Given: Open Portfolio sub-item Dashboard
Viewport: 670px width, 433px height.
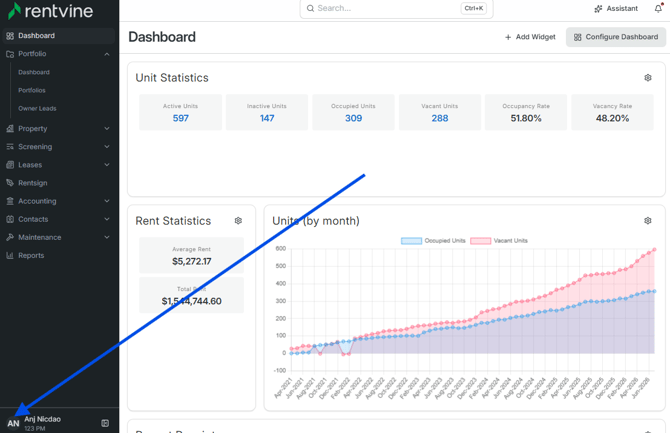Looking at the screenshot, I should point(34,72).
